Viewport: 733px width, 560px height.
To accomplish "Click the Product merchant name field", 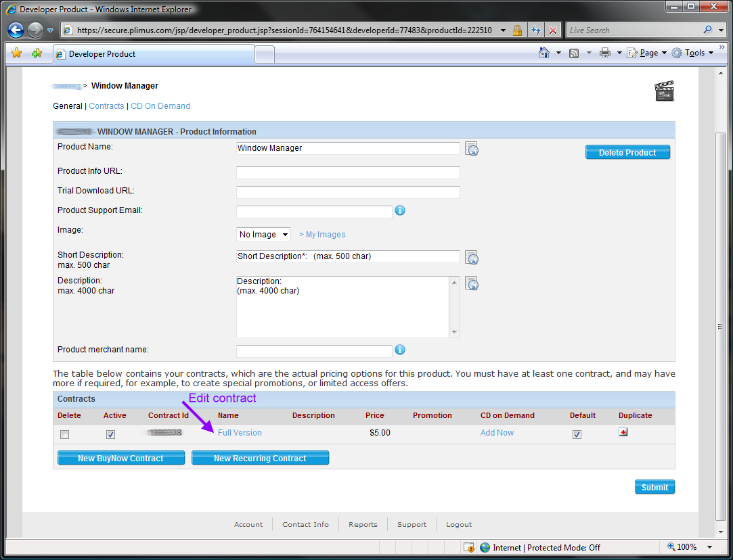I will [x=314, y=351].
